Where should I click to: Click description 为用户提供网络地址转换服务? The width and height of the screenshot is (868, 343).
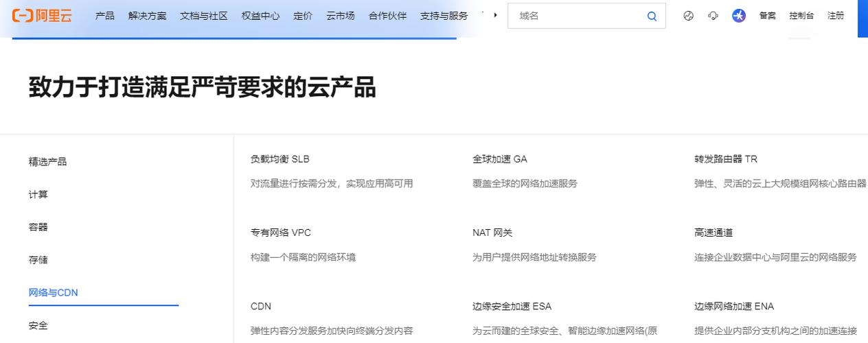(x=535, y=258)
